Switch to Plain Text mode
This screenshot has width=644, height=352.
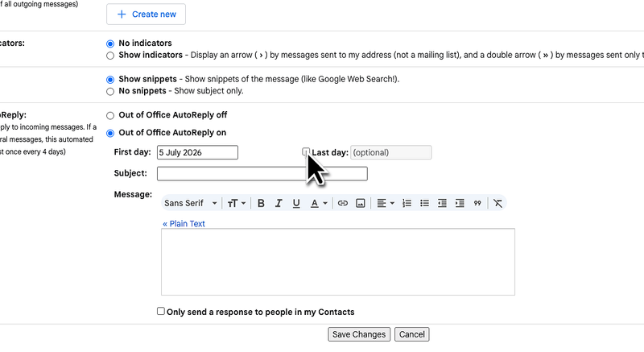click(184, 224)
